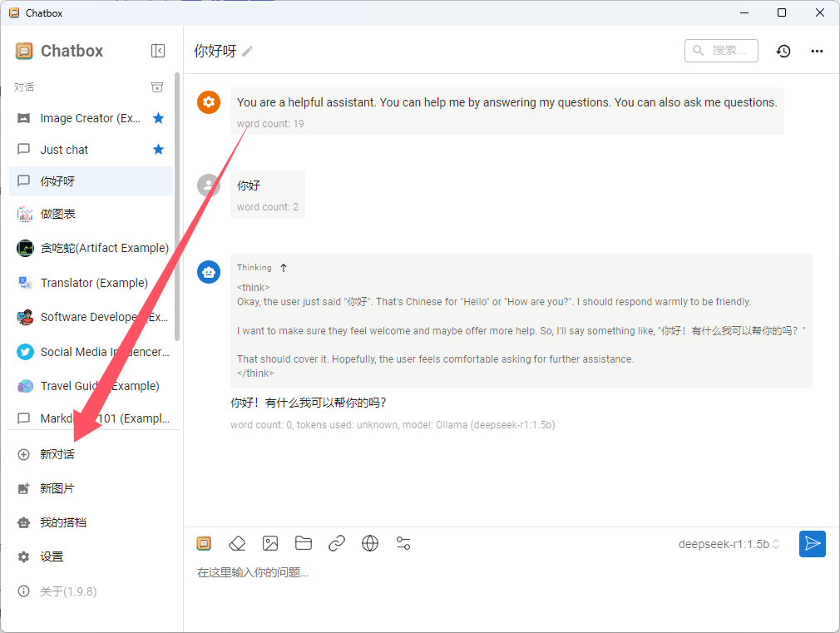
Task: Toggle web browsing with the globe icon
Action: tap(369, 543)
